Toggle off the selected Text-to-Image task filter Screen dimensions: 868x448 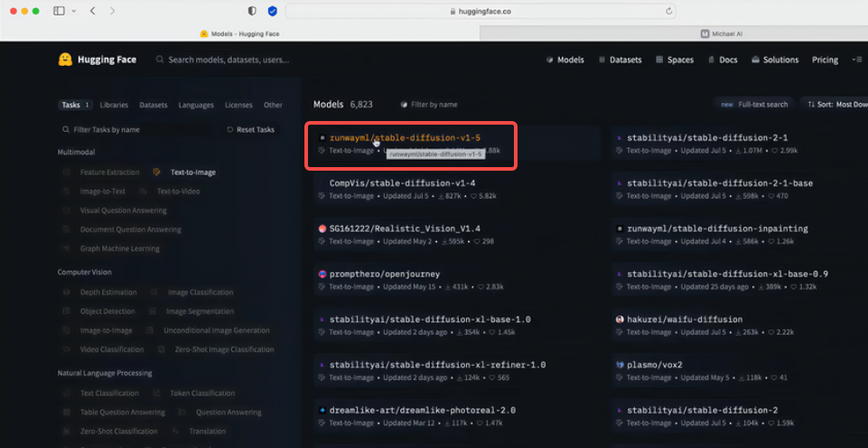pos(185,173)
